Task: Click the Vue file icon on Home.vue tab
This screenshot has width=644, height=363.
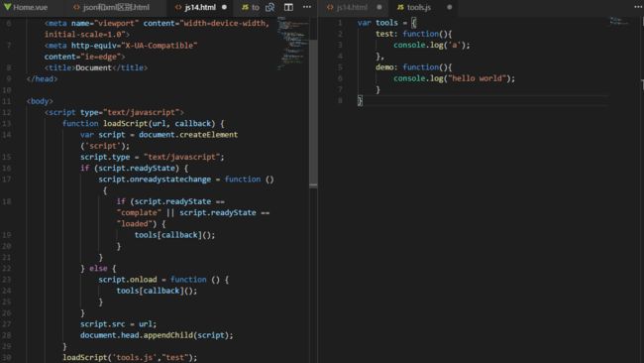Action: (x=7, y=7)
